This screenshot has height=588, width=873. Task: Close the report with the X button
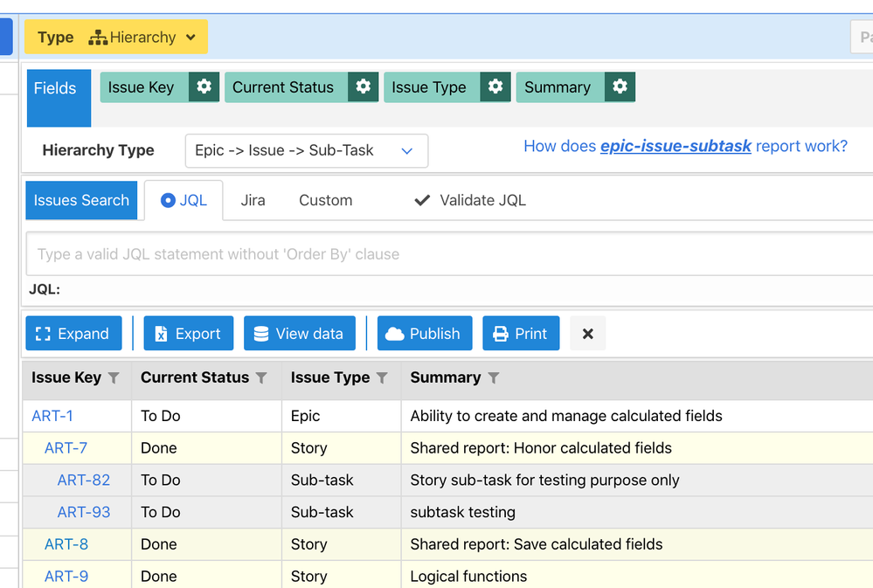pos(587,334)
